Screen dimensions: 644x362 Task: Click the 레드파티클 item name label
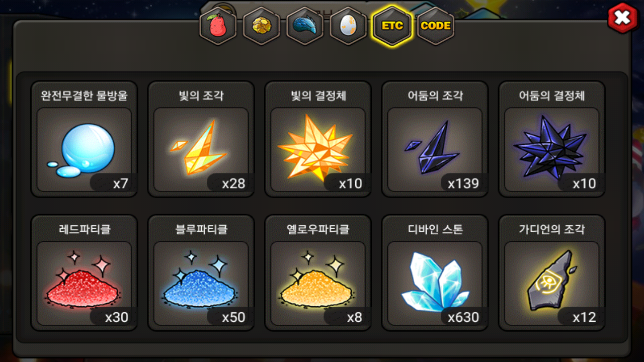point(84,230)
